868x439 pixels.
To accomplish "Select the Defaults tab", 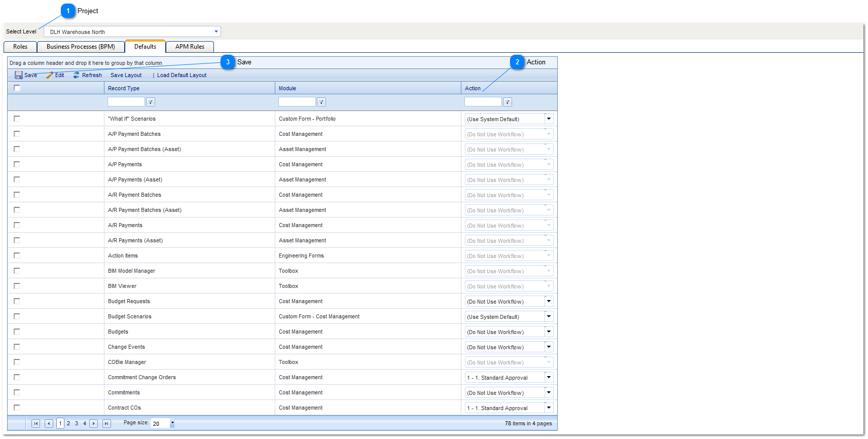I will pos(145,46).
